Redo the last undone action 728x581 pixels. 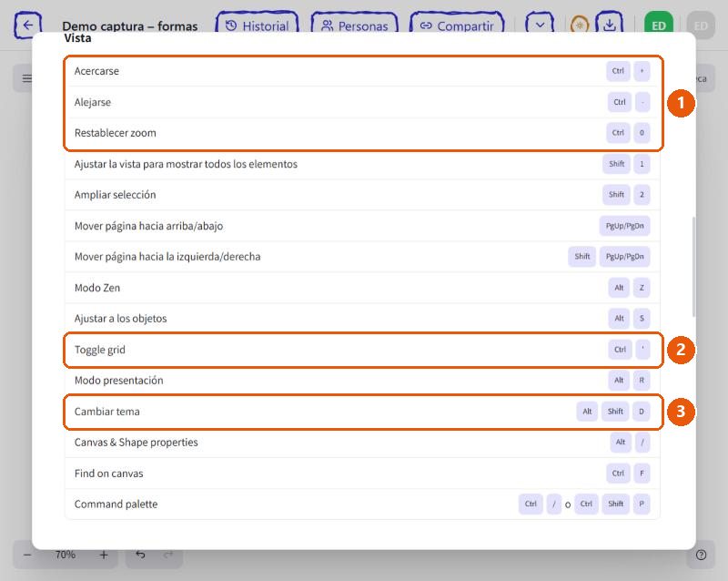168,555
